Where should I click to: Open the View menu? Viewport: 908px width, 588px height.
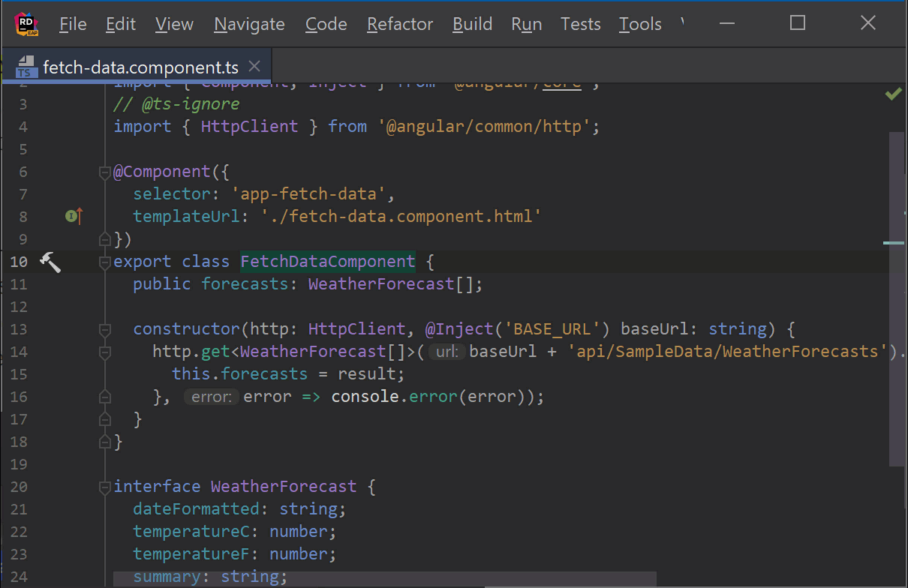(174, 24)
